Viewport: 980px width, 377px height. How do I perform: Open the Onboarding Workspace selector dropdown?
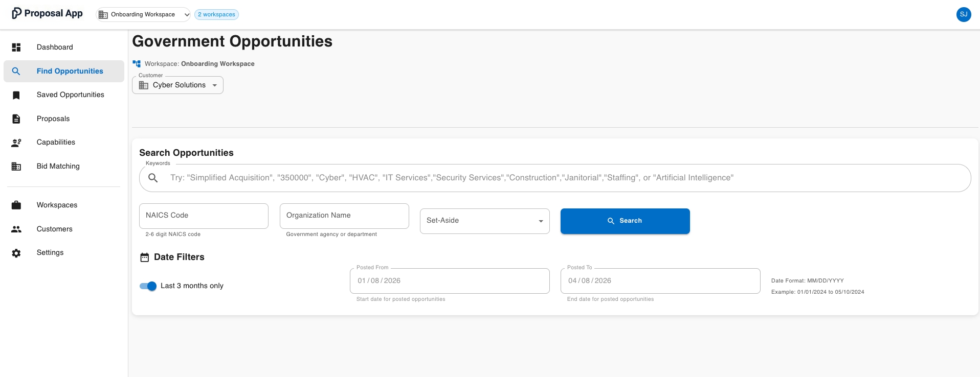click(143, 14)
